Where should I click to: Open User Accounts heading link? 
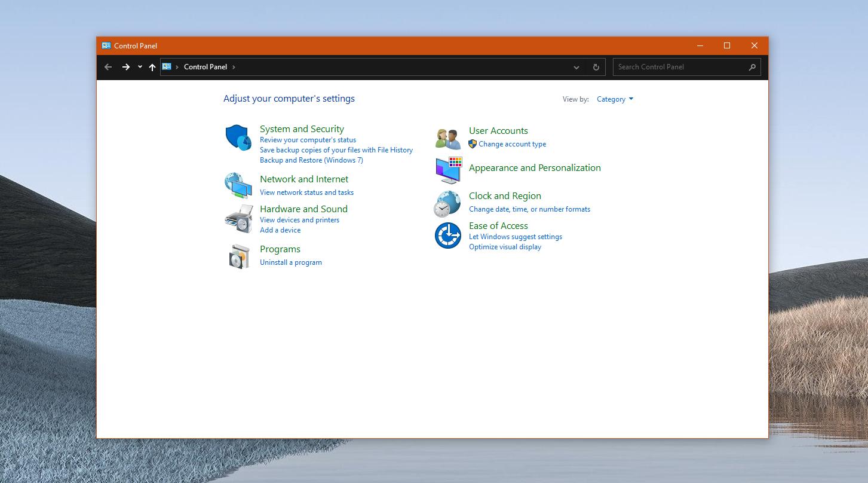click(498, 131)
